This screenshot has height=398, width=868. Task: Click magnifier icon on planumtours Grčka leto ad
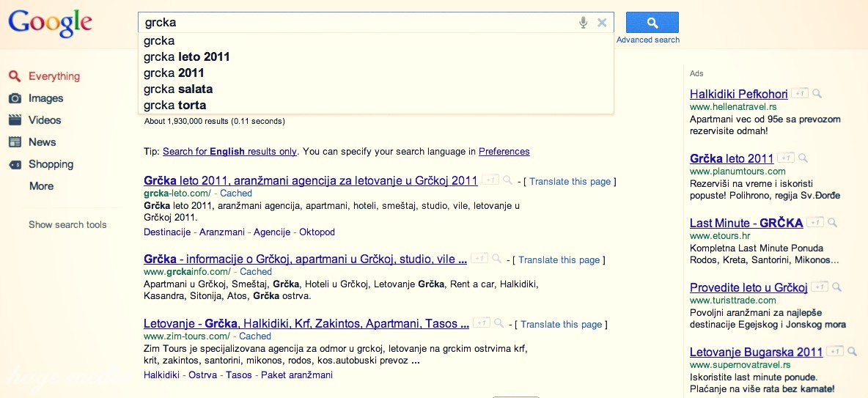pos(803,158)
